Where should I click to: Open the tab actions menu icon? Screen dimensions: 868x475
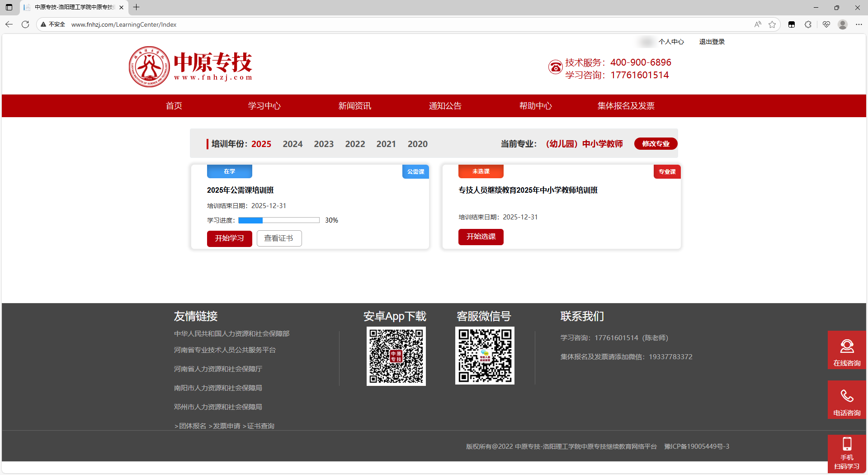tap(9, 7)
